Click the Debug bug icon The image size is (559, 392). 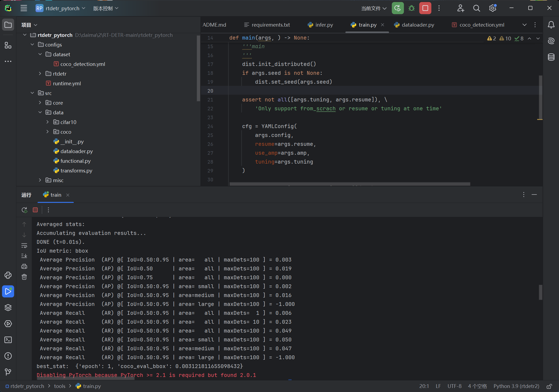[411, 8]
